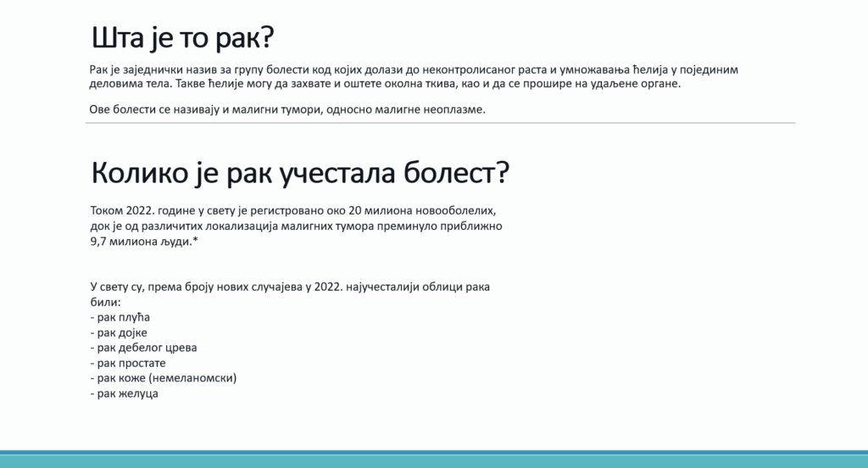
Task: Select the line starting "деловима тела. Такве ћелије"
Action: pos(385,85)
